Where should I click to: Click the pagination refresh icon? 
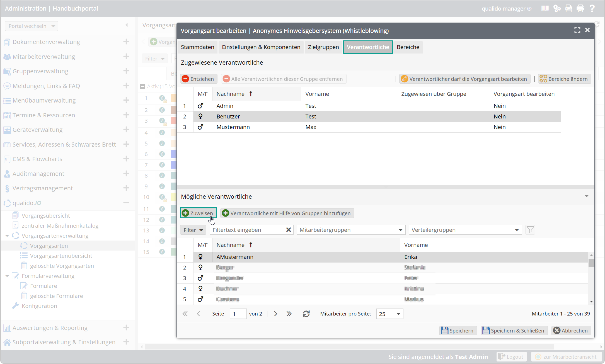(x=306, y=314)
